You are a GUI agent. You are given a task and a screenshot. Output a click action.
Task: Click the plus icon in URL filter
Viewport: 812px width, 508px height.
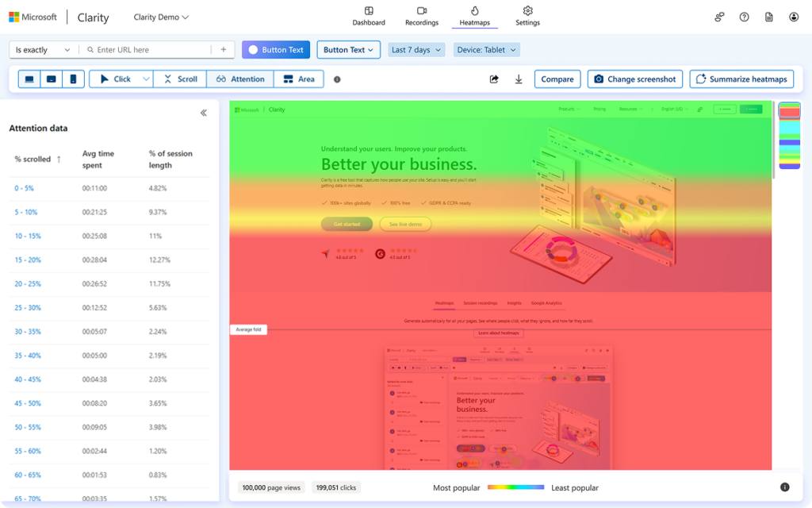click(x=224, y=50)
